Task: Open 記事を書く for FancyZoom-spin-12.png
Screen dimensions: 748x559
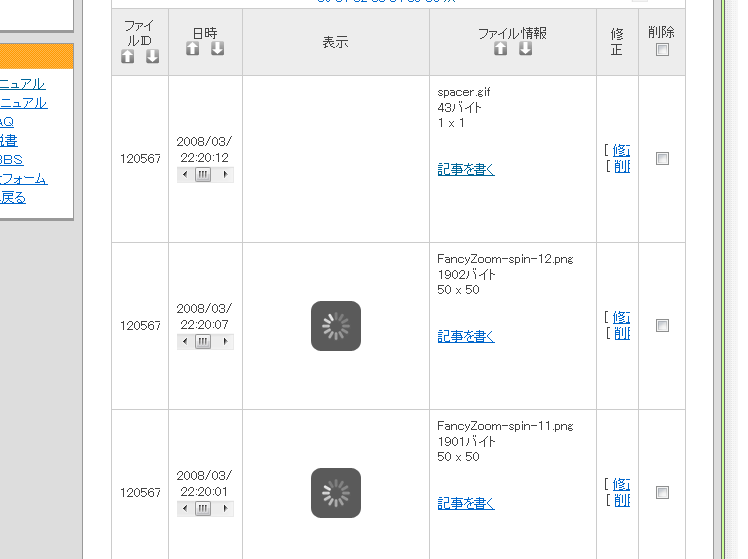Action: [466, 336]
